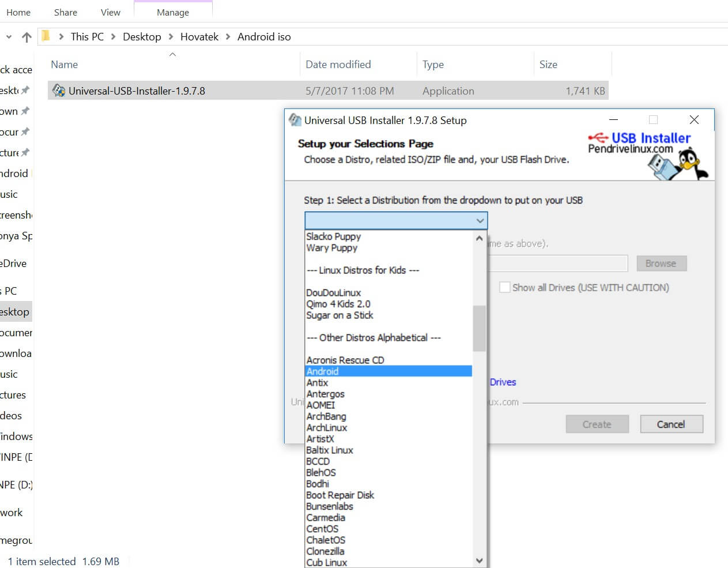Click the blue Drives link
This screenshot has height=568, width=728.
503,382
